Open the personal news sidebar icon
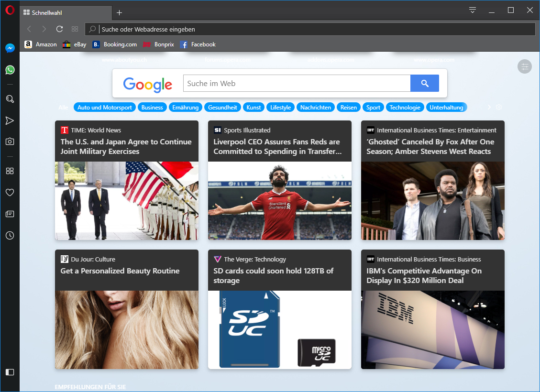The height and width of the screenshot is (392, 540). (x=10, y=214)
